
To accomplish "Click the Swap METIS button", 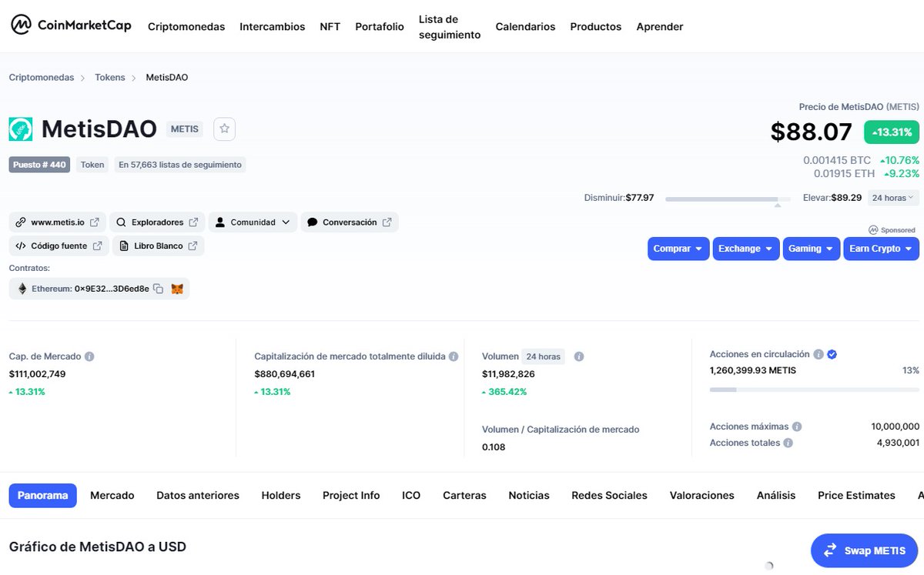I will point(865,550).
